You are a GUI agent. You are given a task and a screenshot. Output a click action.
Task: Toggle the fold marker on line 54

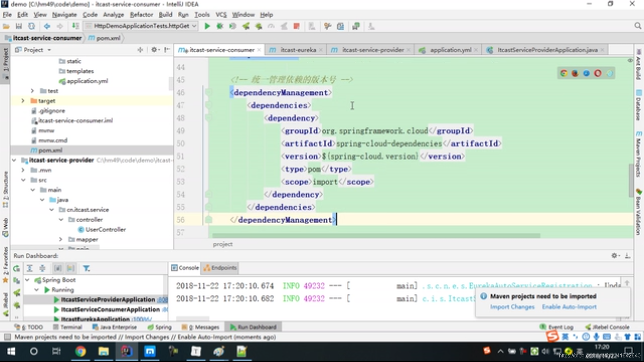pos(208,194)
